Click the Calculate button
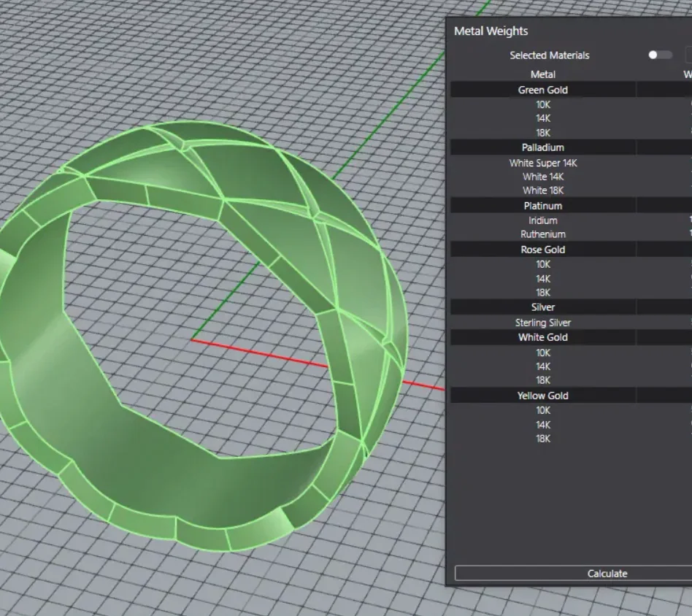Image resolution: width=692 pixels, height=616 pixels. (x=573, y=573)
